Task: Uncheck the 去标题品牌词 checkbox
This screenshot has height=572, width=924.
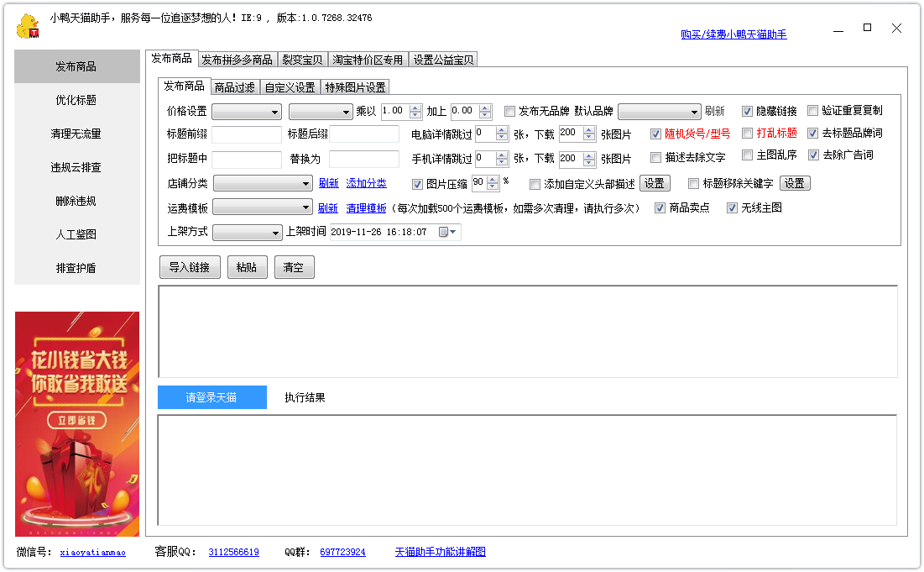Action: pos(812,133)
